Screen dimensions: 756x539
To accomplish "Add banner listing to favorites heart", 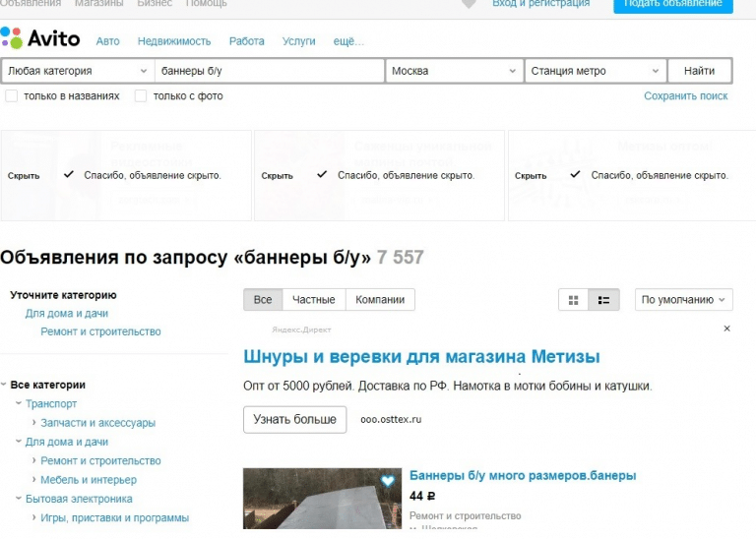I will [x=387, y=481].
